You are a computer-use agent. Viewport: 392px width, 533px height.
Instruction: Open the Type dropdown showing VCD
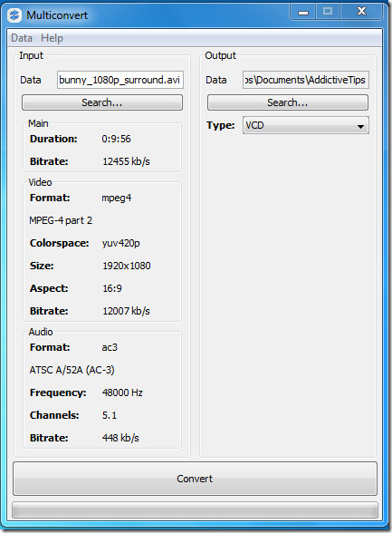pos(306,125)
